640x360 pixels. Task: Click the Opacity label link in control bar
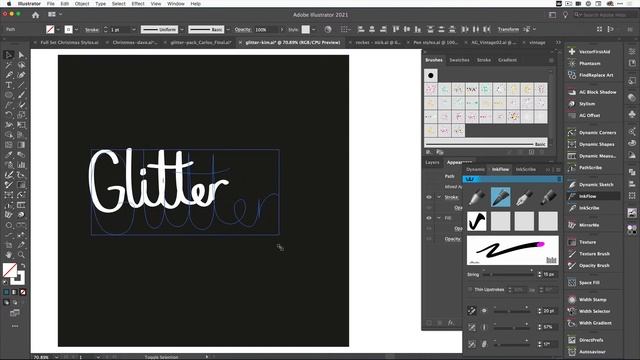tap(242, 29)
